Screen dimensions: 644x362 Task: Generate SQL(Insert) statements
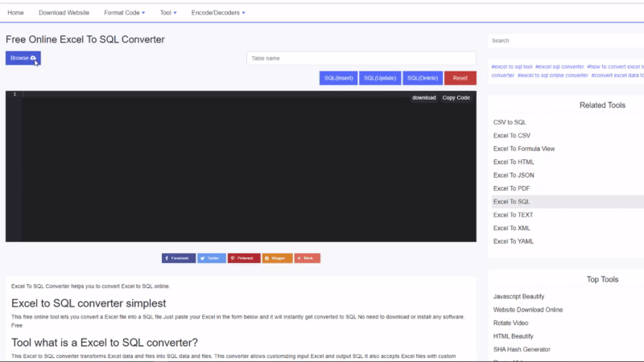pyautogui.click(x=338, y=78)
